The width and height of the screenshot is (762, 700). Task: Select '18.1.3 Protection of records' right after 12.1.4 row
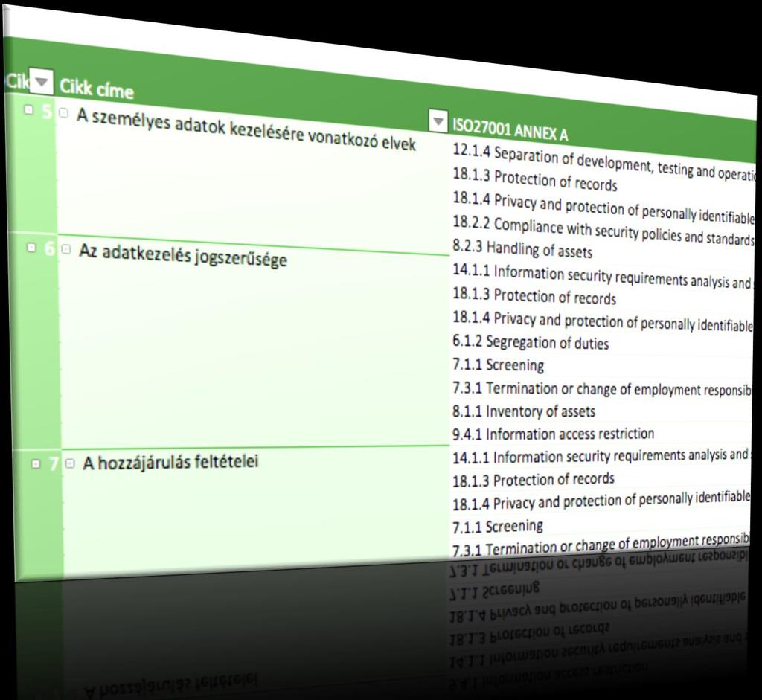pyautogui.click(x=534, y=179)
